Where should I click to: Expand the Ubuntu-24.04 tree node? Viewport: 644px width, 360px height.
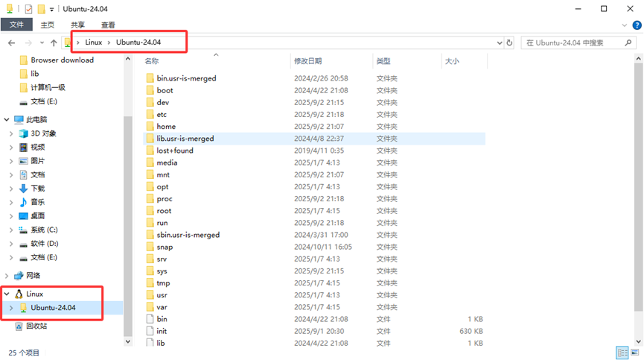click(x=11, y=308)
